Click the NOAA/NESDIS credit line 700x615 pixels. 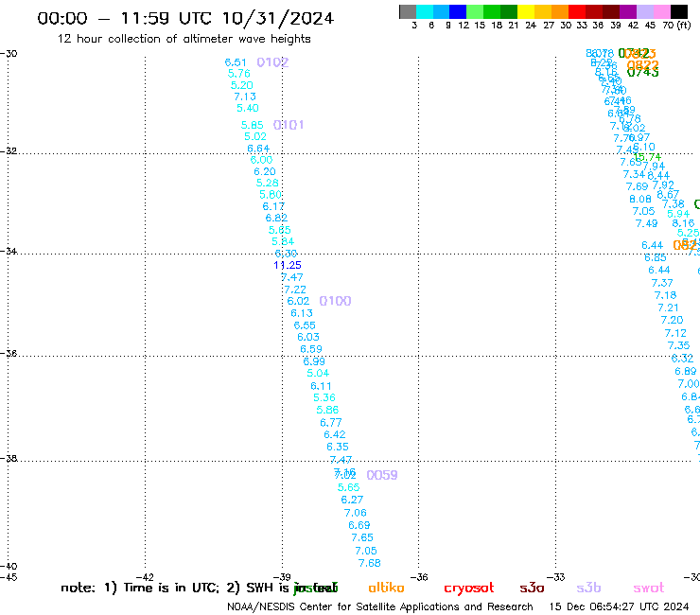pos(380,606)
